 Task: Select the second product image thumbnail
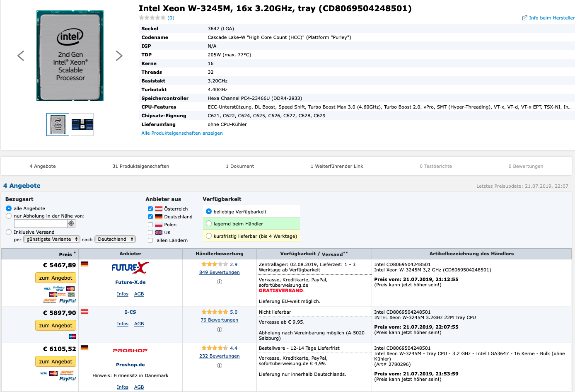(82, 124)
